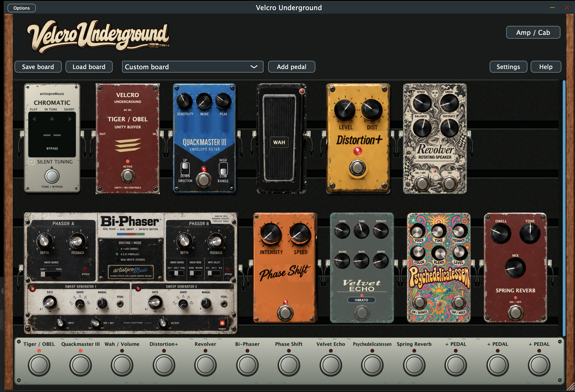Flip the Quackmaster UP/DOWN direction switch

(185, 169)
